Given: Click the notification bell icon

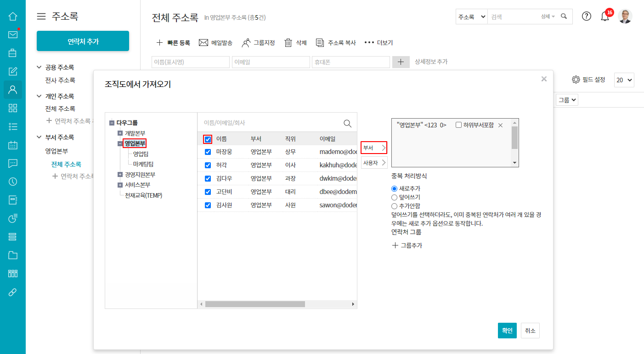Looking at the screenshot, I should coord(605,17).
